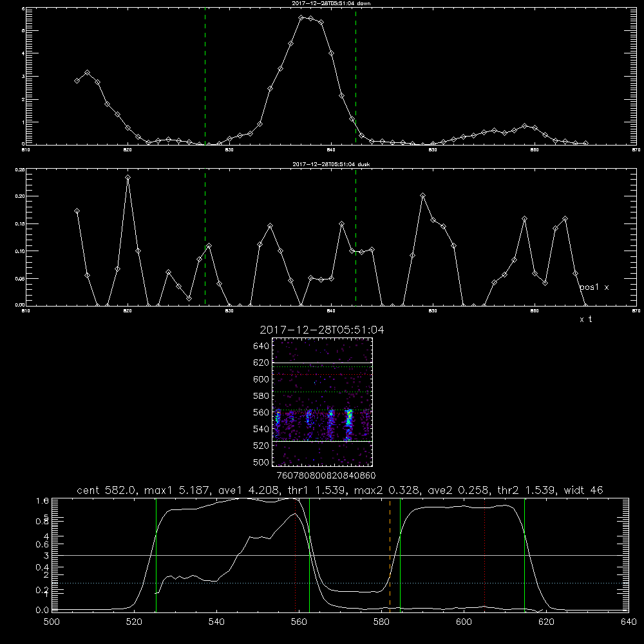This screenshot has width=644, height=644.
Task: Click the highest peak diamond marker in dawn plot
Action: click(301, 17)
